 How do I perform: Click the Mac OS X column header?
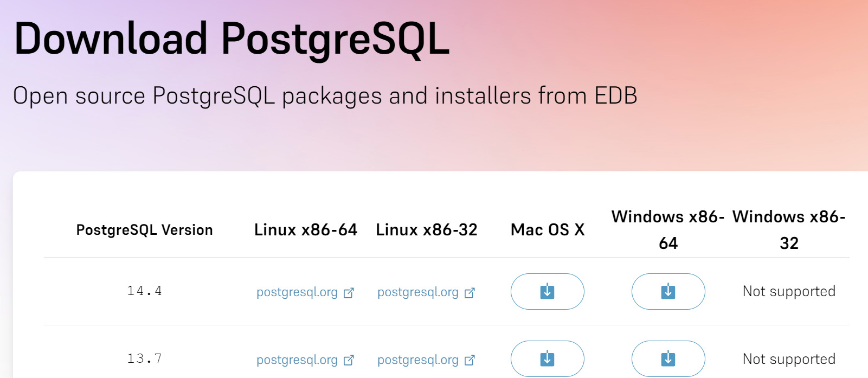pos(548,230)
